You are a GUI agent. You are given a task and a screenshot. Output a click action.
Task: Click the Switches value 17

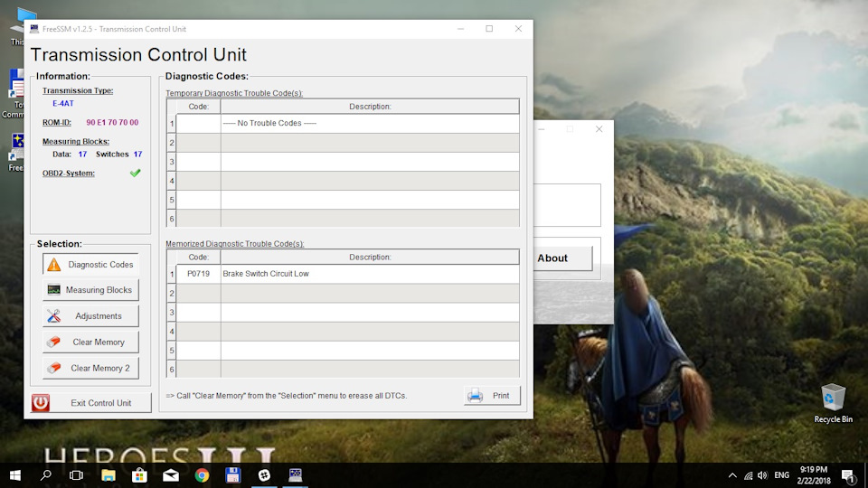(137, 155)
